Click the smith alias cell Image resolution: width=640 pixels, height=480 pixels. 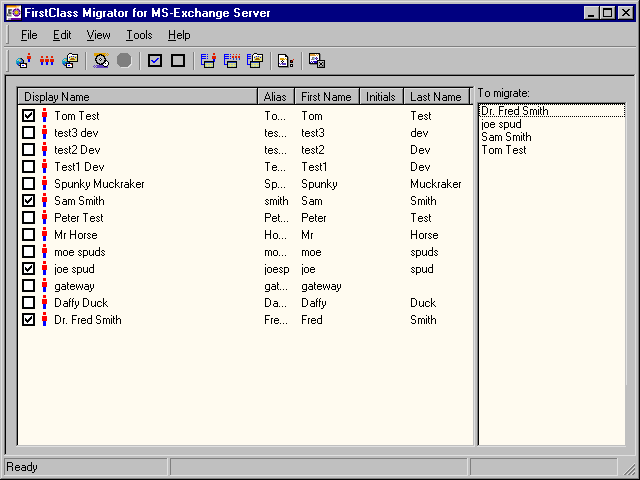[276, 201]
